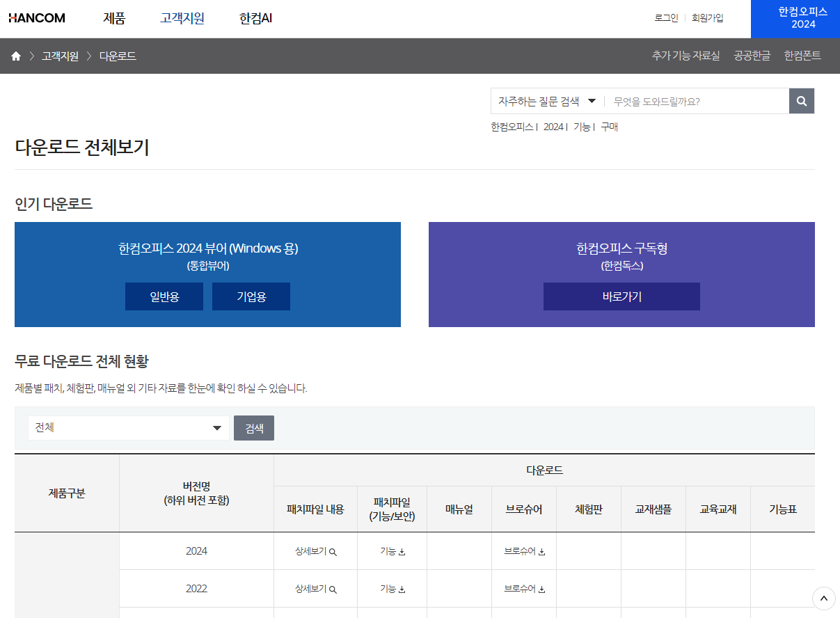The image size is (840, 618).
Task: Focus the 무엇을 도와드릴까요 search field
Action: 697,101
